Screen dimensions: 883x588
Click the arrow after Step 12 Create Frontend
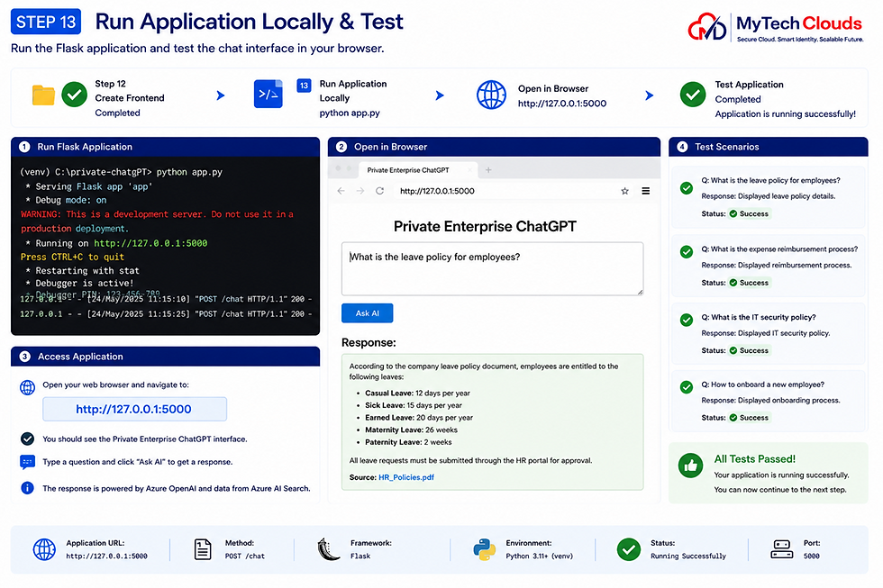tap(221, 95)
